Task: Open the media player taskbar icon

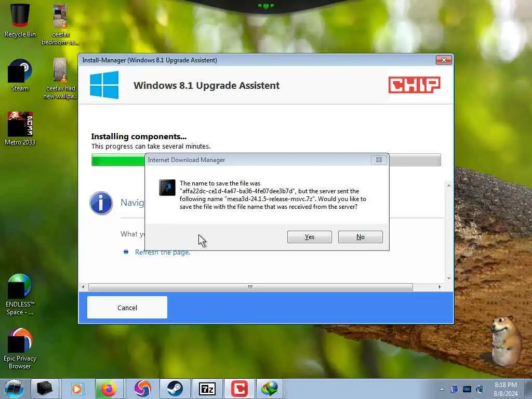Action: (x=77, y=389)
